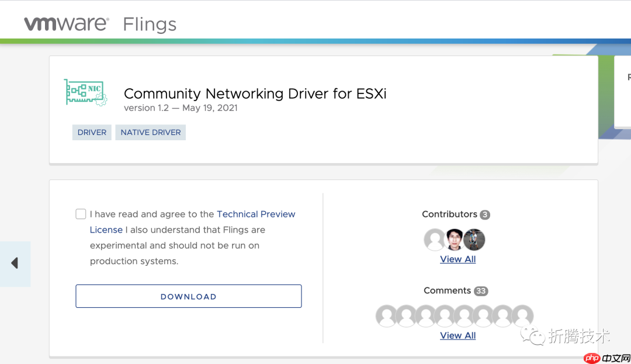Open the Technical Preview License link
The width and height of the screenshot is (631, 364).
coord(256,214)
